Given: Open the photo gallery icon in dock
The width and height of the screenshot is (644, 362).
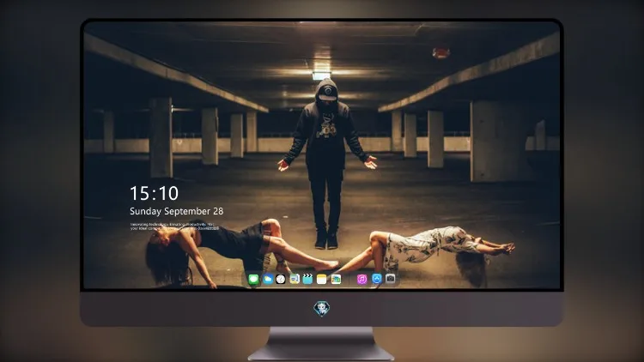Looking at the screenshot, I should [x=336, y=280].
